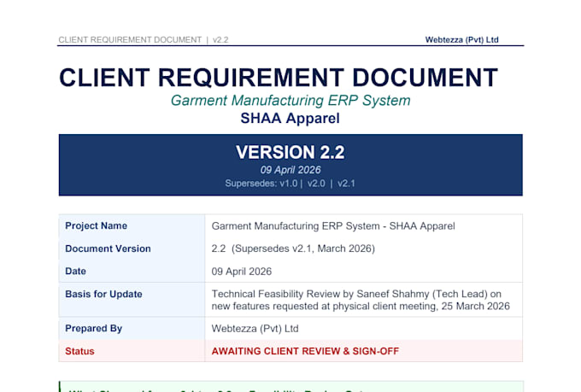
Task: Click the 'Document Version' table label
Action: coord(108,249)
